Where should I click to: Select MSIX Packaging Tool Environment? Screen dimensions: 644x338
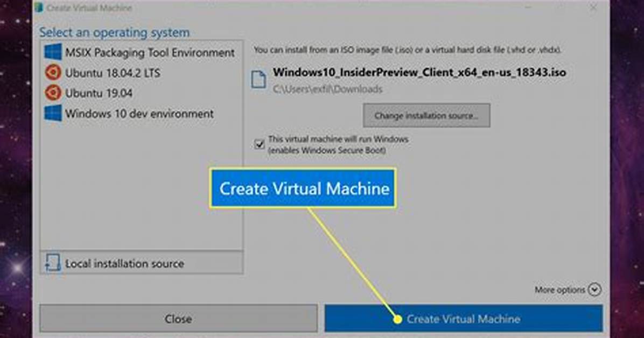click(141, 52)
